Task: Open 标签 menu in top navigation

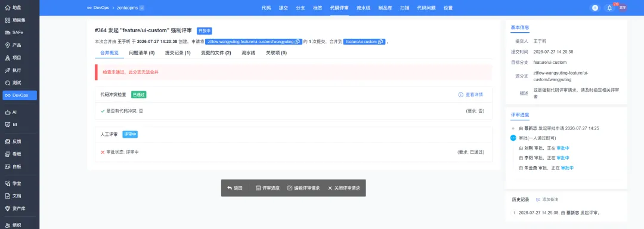Action: (x=317, y=8)
